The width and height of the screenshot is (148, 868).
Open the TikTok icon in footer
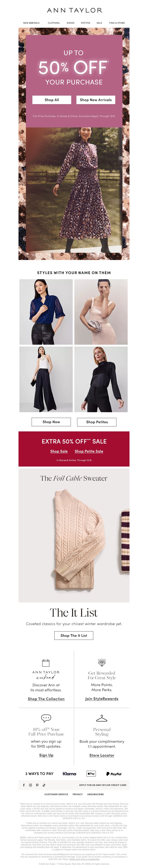[44, 785]
